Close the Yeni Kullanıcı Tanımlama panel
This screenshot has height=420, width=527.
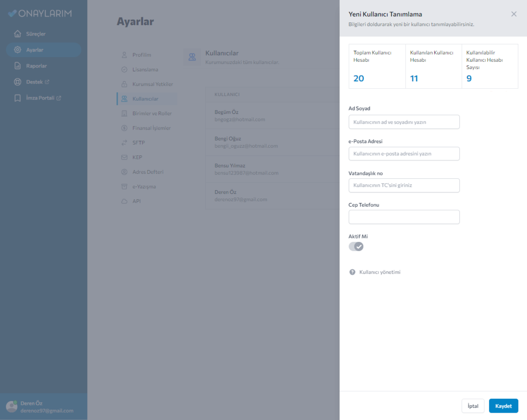pyautogui.click(x=513, y=14)
